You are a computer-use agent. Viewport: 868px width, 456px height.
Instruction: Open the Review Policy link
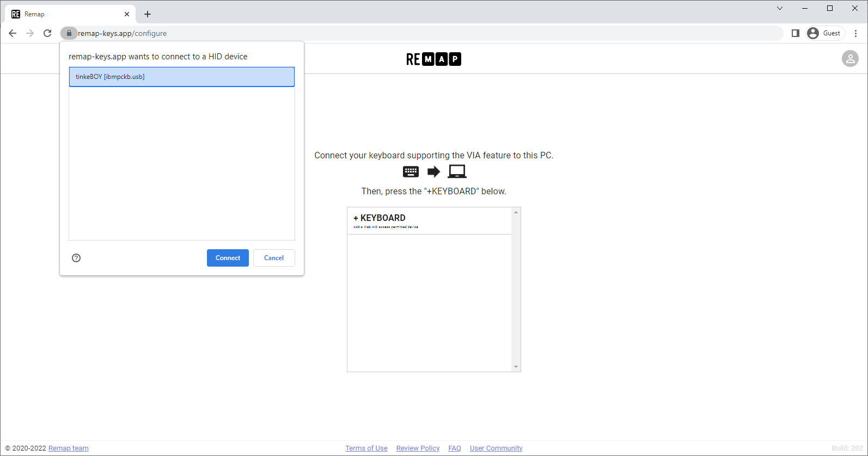coord(418,448)
